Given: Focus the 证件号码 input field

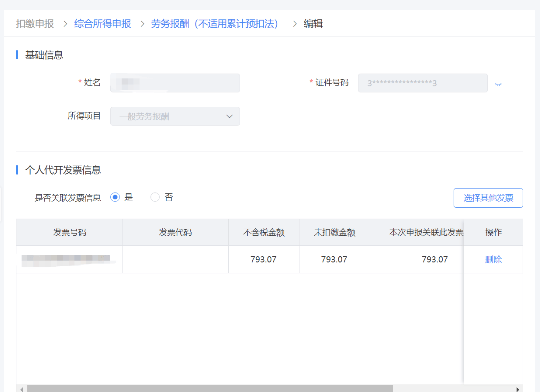Looking at the screenshot, I should (x=422, y=83).
